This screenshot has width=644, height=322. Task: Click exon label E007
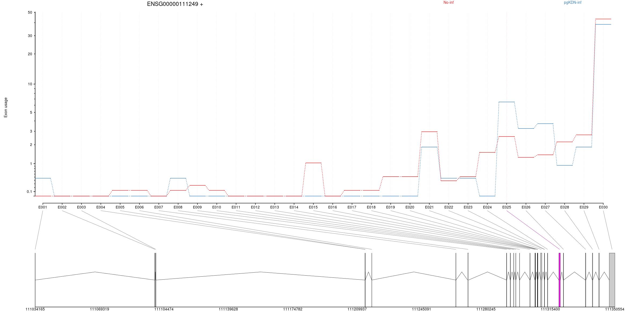tap(159, 207)
